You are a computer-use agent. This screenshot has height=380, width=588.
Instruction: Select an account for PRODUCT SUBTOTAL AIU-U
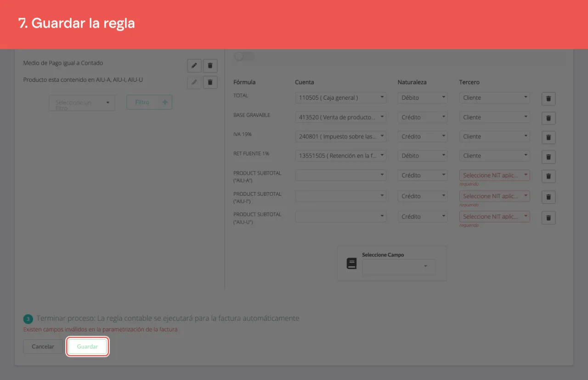pyautogui.click(x=341, y=216)
